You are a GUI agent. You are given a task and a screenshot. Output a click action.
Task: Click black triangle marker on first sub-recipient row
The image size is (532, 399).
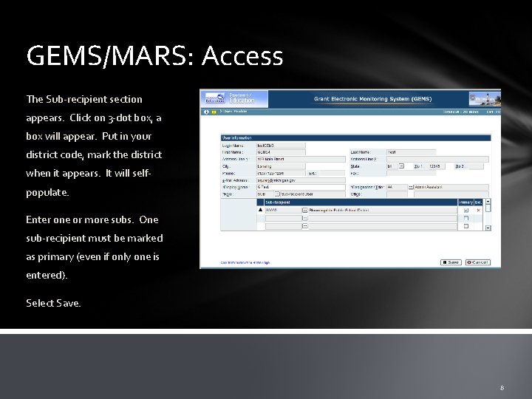coord(261,210)
